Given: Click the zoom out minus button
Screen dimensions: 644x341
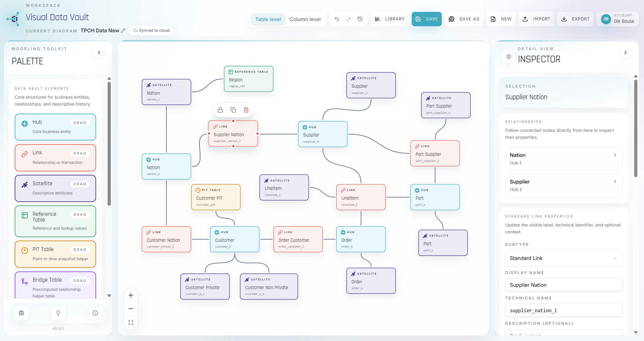Looking at the screenshot, I should coord(131,309).
